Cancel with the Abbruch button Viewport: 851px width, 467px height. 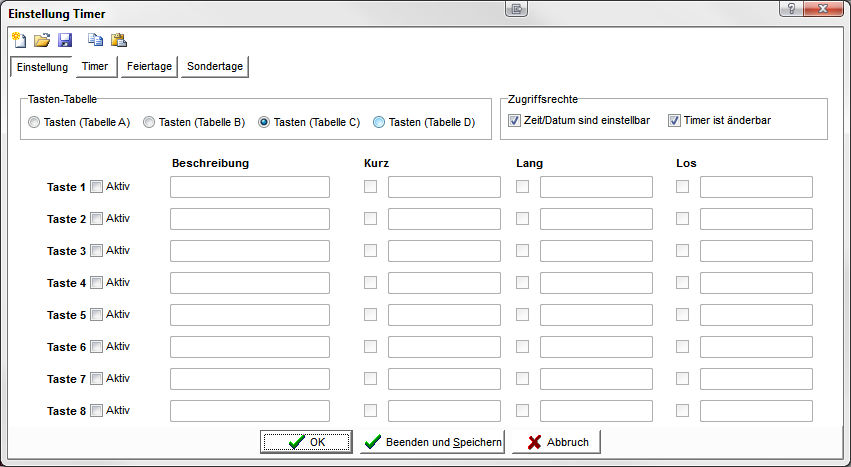(556, 442)
